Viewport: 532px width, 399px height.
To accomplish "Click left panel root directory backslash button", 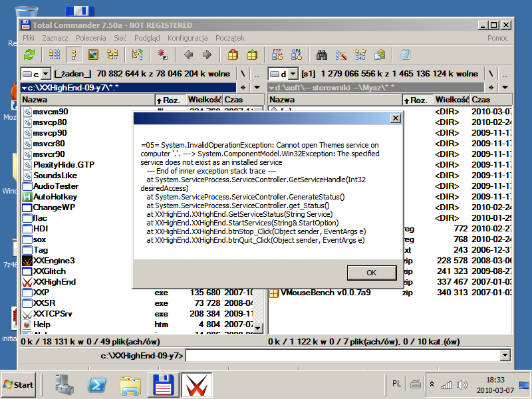I will point(243,74).
